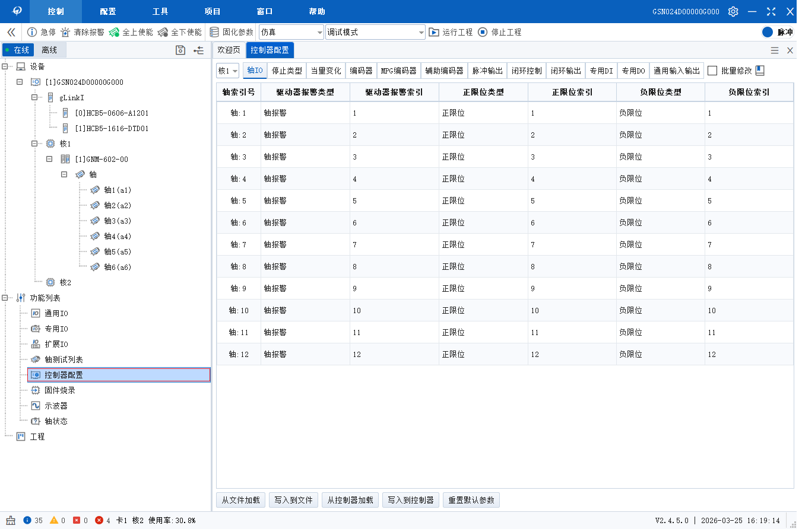Click the disable all (全下使能) icon
802x532 pixels.
(163, 32)
